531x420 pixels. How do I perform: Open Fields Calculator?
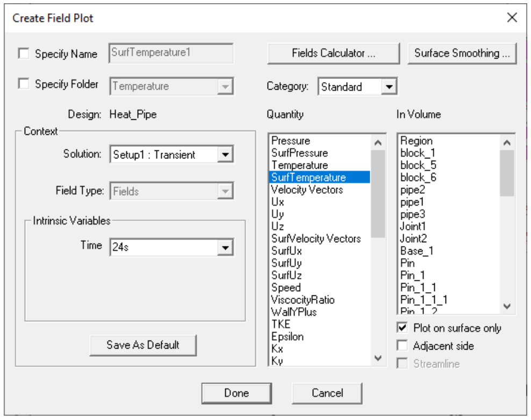point(334,53)
